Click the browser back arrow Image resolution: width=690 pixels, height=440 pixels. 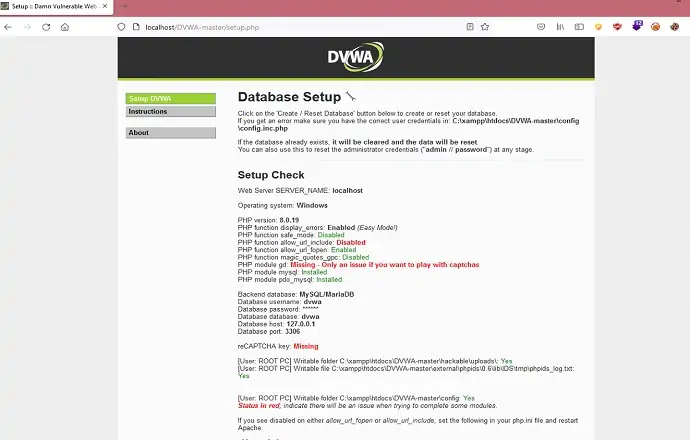(x=8, y=27)
